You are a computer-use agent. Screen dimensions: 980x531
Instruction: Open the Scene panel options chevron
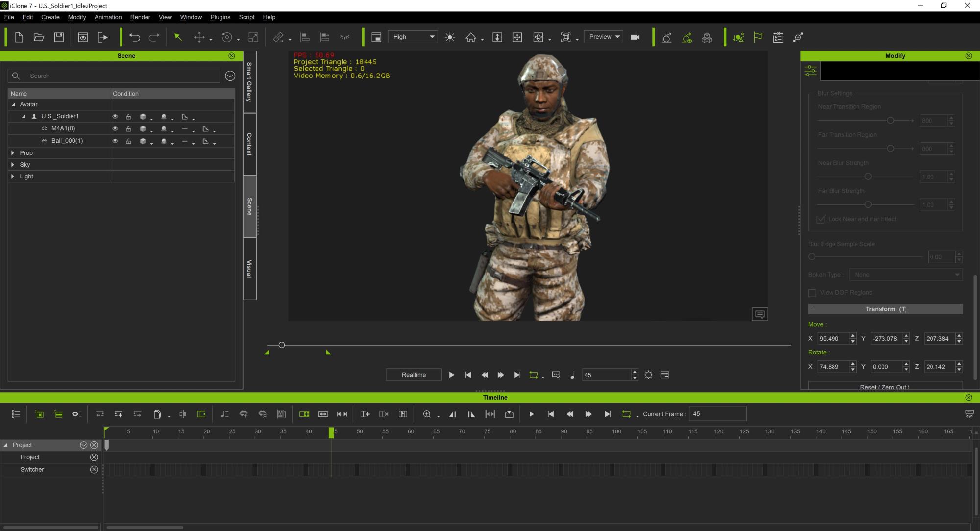coord(230,76)
